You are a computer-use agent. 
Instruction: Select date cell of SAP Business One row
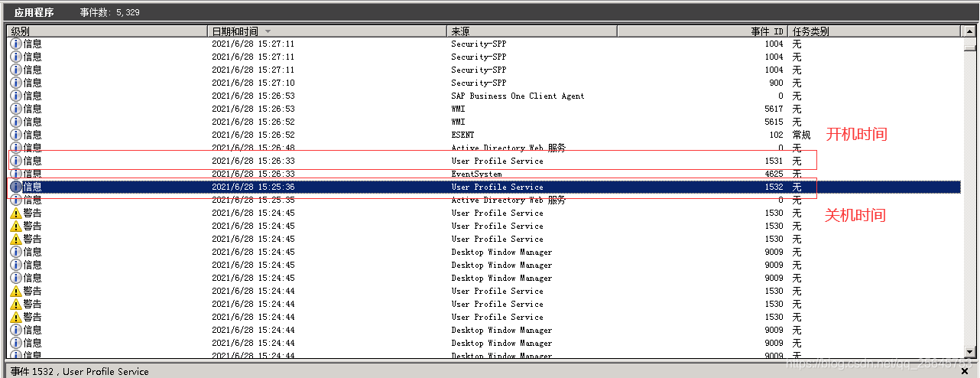click(253, 96)
